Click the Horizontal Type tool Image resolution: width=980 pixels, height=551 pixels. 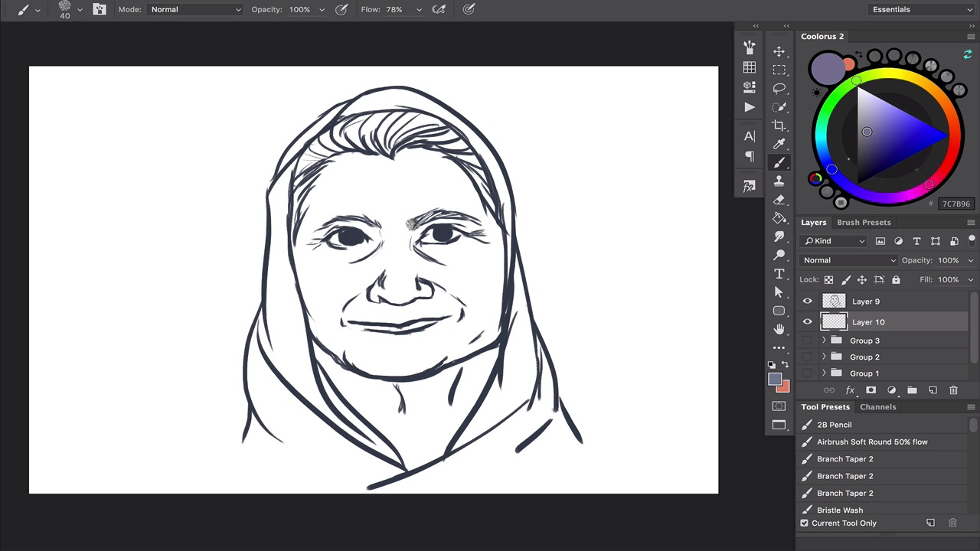779,274
